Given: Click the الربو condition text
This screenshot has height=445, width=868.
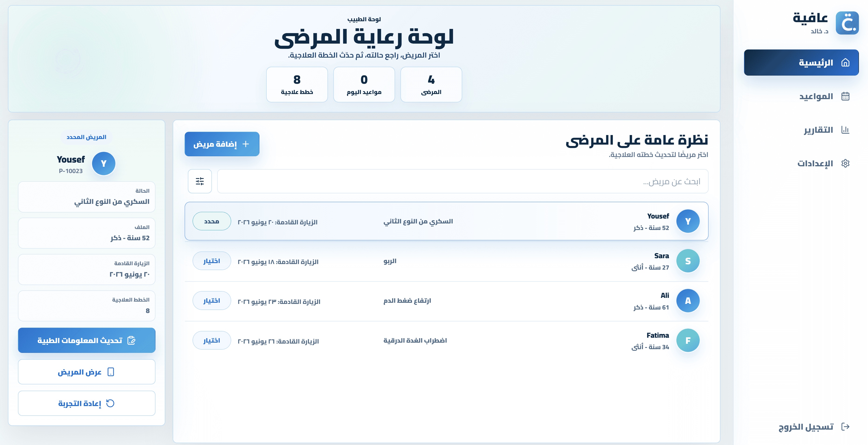Looking at the screenshot, I should point(390,261).
